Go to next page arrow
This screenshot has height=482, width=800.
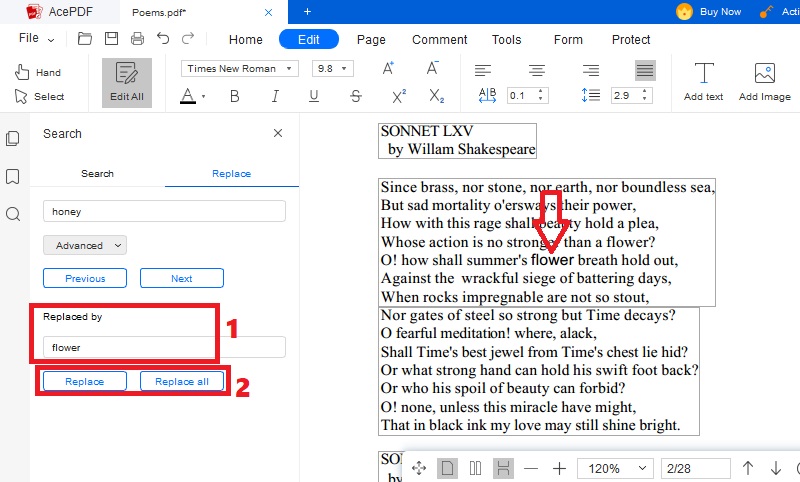pyautogui.click(x=776, y=468)
